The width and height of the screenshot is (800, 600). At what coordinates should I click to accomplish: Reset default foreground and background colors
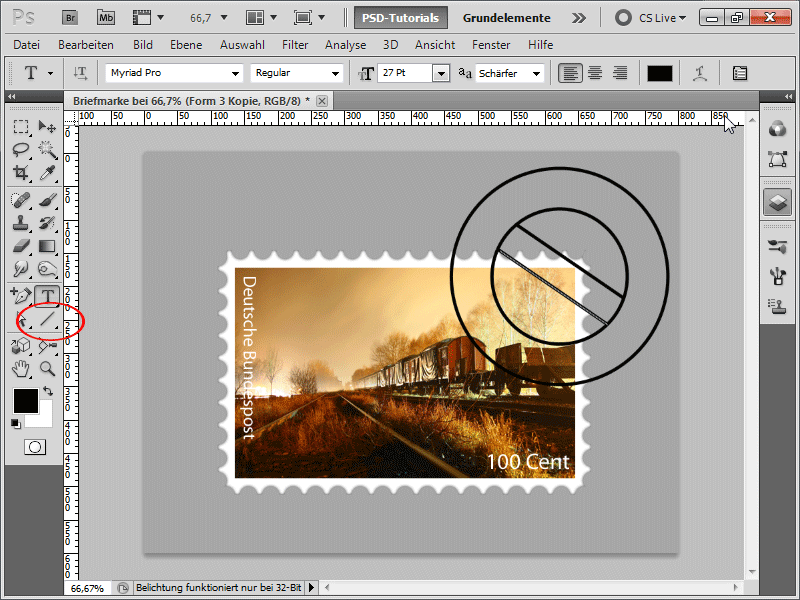click(16, 423)
